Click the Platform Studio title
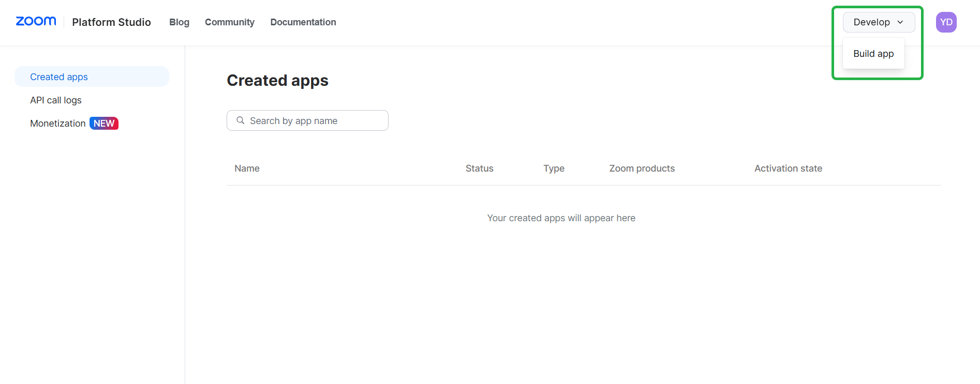This screenshot has width=980, height=384. tap(111, 22)
